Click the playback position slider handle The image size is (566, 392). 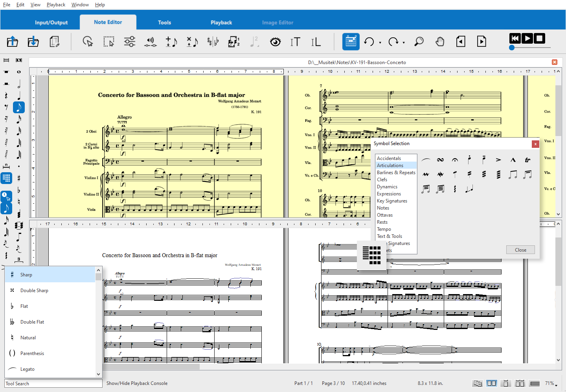(512, 48)
